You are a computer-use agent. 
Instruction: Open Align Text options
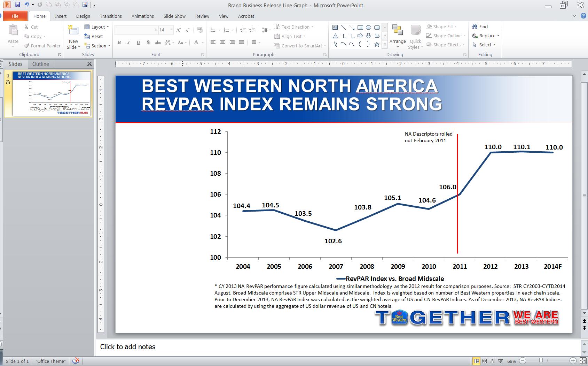click(x=290, y=36)
